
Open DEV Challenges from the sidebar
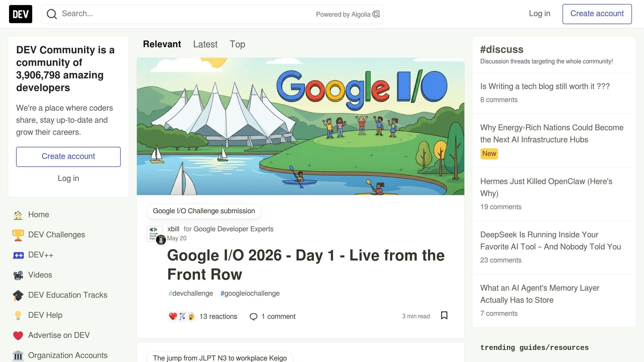tap(68, 235)
